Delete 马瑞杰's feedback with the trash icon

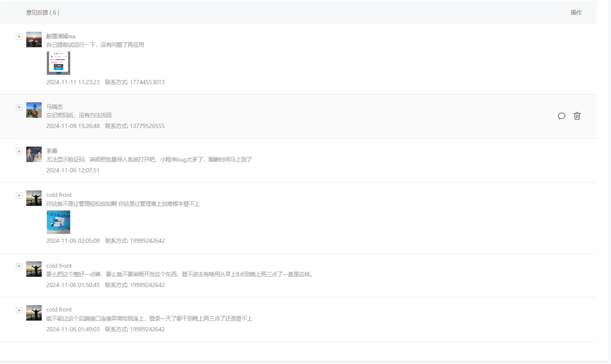(577, 116)
